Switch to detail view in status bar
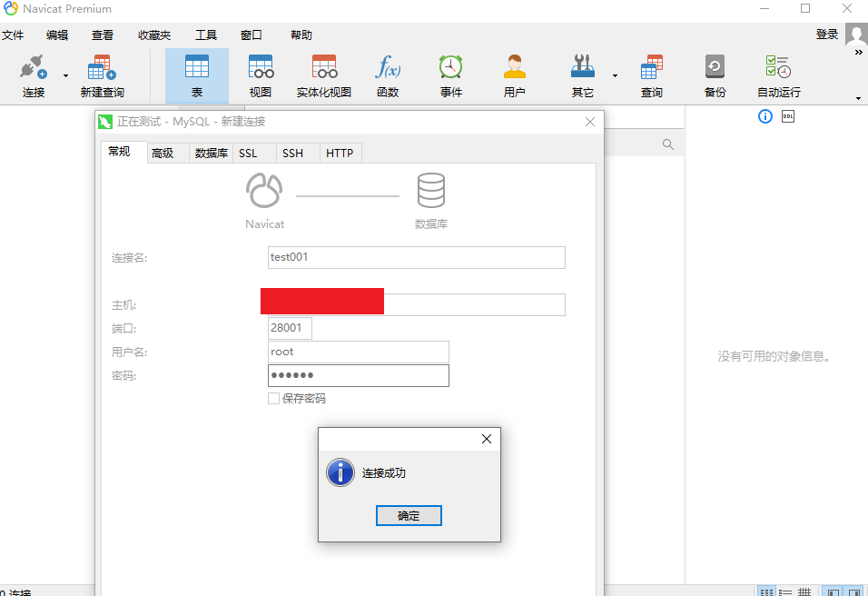This screenshot has height=596, width=868. pos(804,591)
